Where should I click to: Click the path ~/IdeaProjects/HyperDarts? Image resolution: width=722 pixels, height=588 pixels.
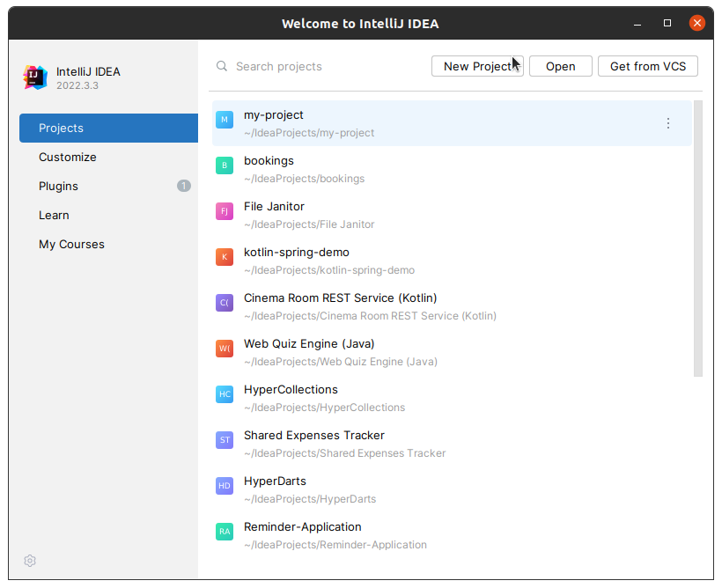310,499
